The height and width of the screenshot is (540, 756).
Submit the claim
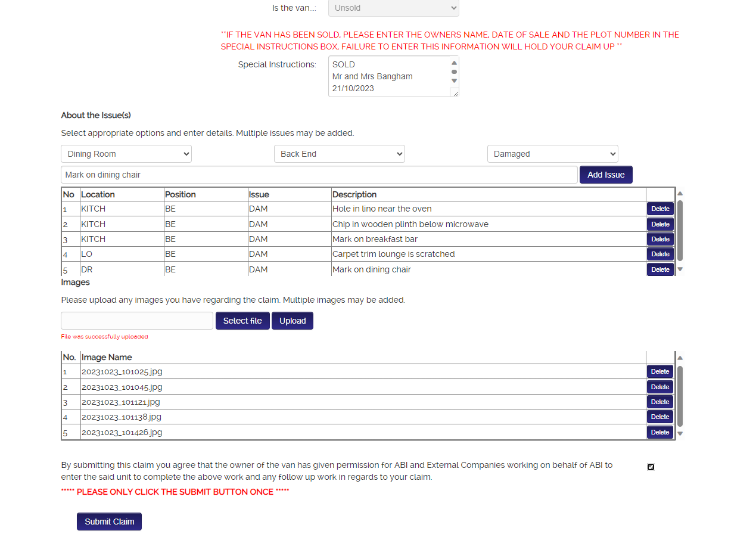pos(109,522)
